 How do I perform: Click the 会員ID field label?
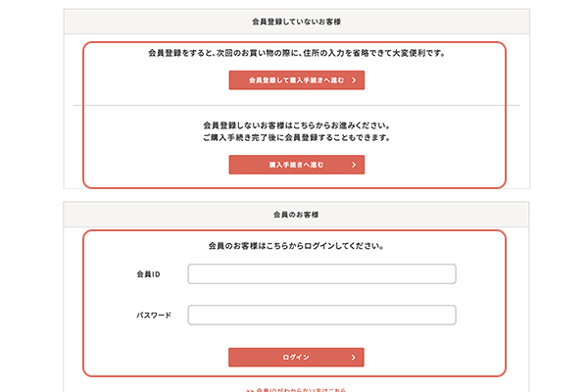pyautogui.click(x=149, y=274)
